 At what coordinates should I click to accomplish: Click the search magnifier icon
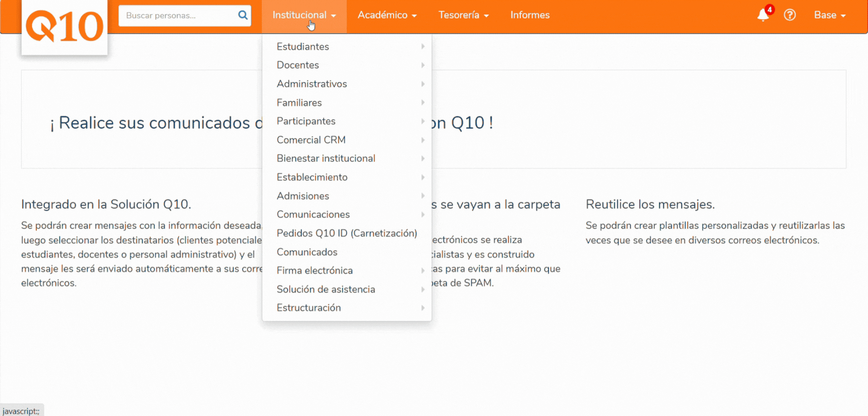coord(243,15)
